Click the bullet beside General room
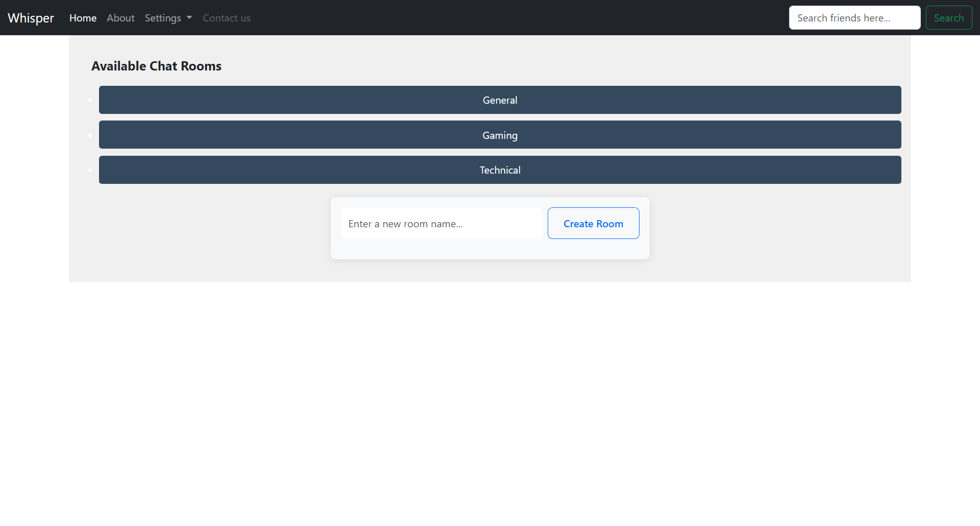The image size is (980, 526). coord(90,100)
